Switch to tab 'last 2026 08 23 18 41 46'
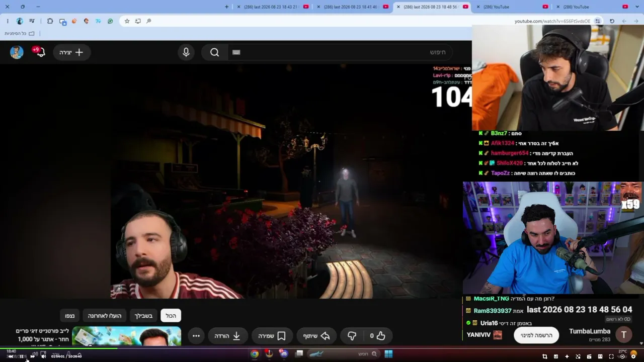Screen dimensions: 644x362 pyautogui.click(x=352, y=7)
